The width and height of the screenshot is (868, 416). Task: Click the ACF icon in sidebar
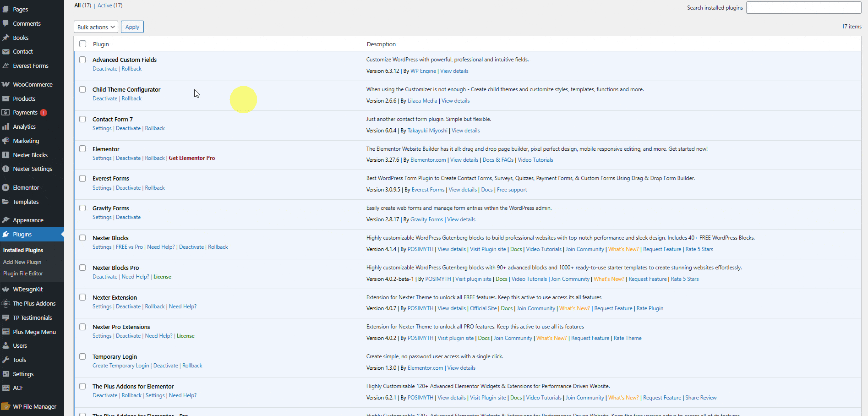(5, 388)
